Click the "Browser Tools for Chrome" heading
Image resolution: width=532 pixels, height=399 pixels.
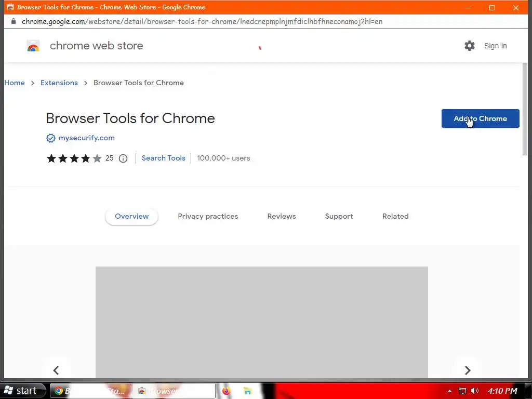pos(130,118)
